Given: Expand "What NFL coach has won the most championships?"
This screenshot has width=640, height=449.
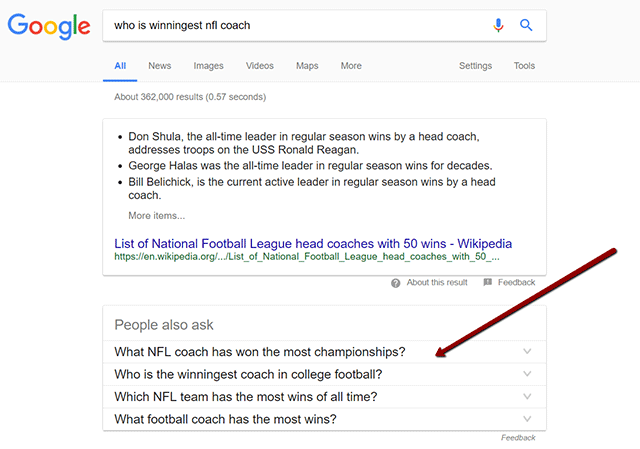Looking at the screenshot, I should [x=527, y=351].
